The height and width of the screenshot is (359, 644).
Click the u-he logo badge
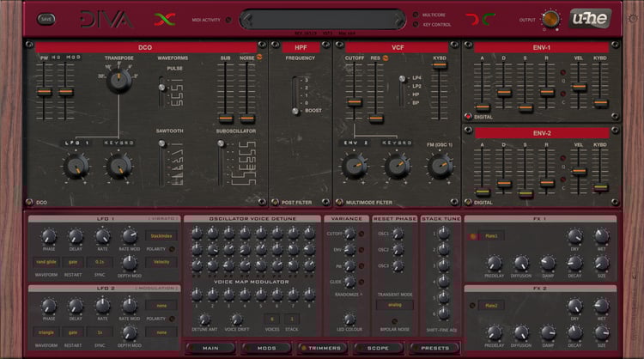point(590,19)
